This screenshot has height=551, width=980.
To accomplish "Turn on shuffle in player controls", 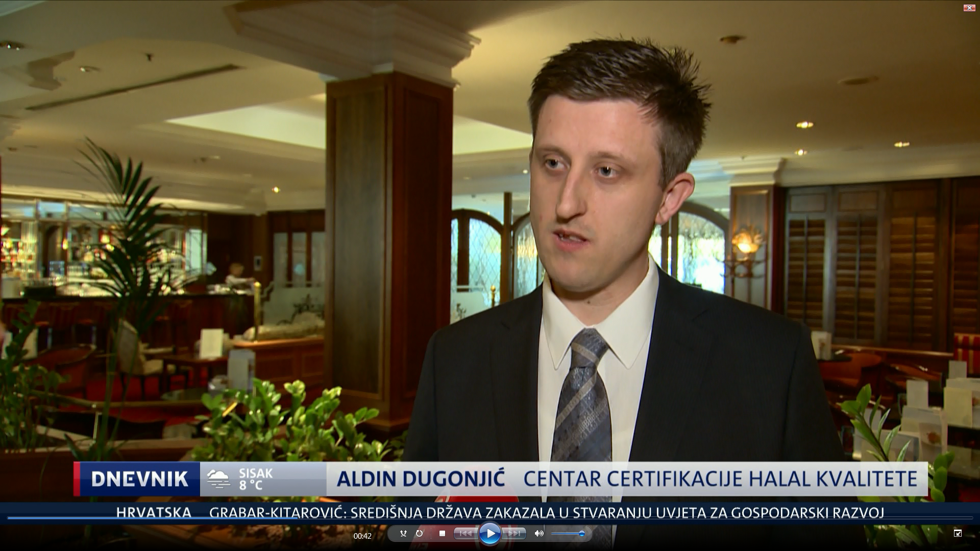I will [403, 534].
